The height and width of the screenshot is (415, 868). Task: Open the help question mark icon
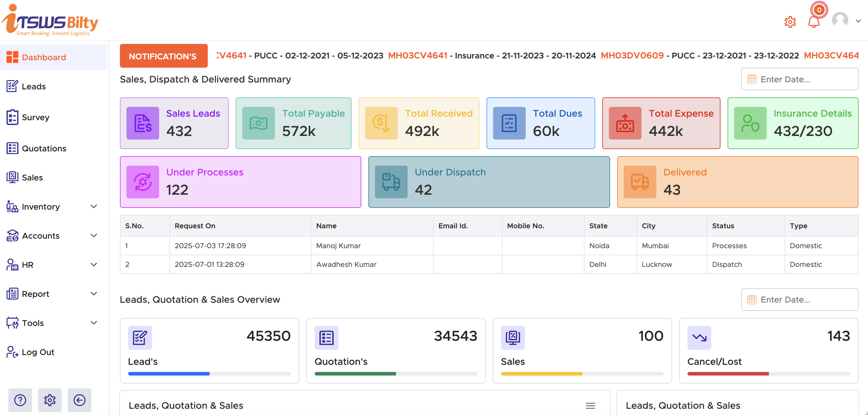20,400
